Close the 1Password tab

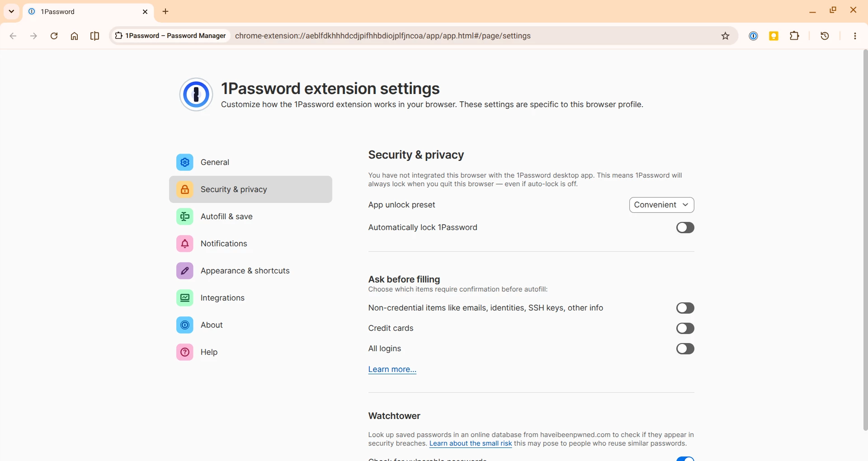145,12
